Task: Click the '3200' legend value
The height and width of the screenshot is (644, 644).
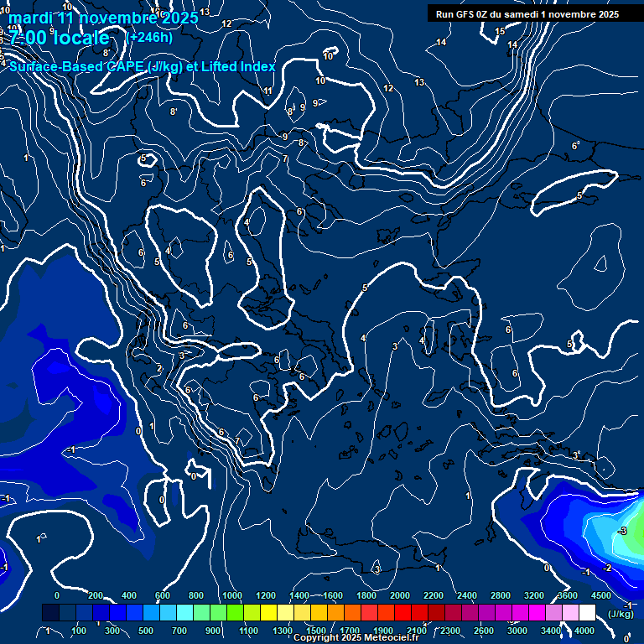Action: click(534, 595)
